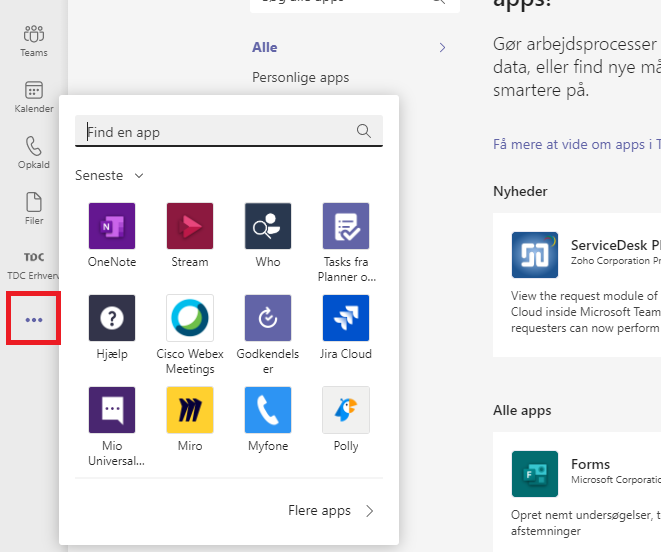Click arrow beside Alle category
The width and height of the screenshot is (661, 552).
pos(442,47)
